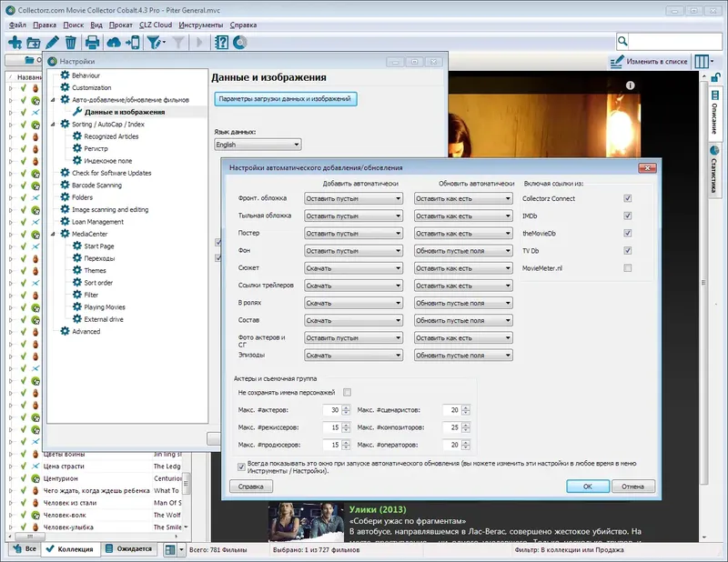Open 'В ролях' update automatically dropdown
Screen dimensions: 728x562
pos(463,303)
